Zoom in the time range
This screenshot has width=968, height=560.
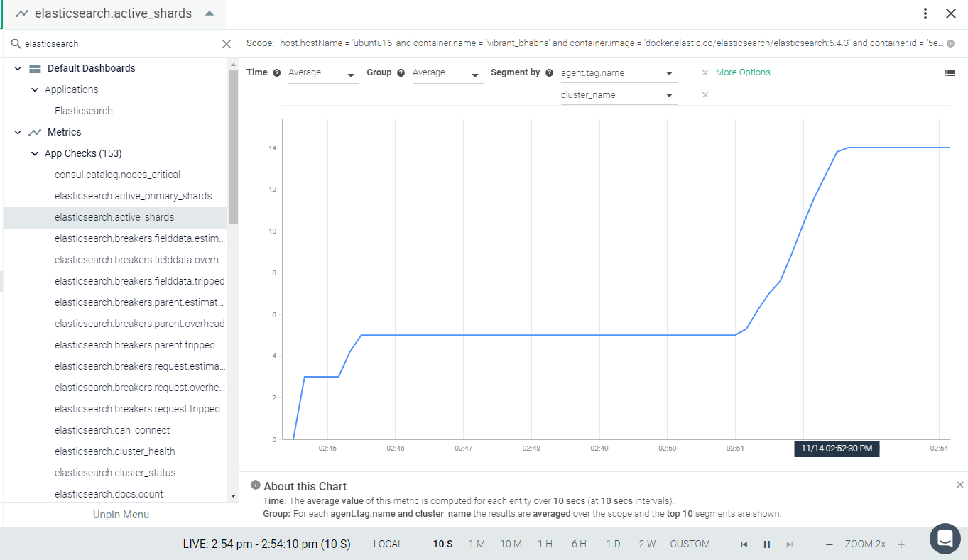click(x=901, y=544)
